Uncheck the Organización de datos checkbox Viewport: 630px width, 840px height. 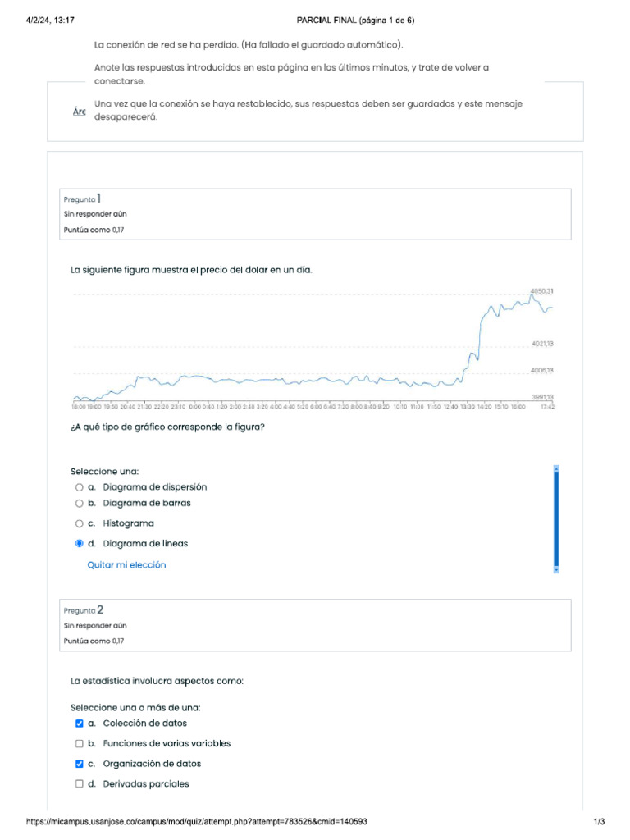point(80,764)
